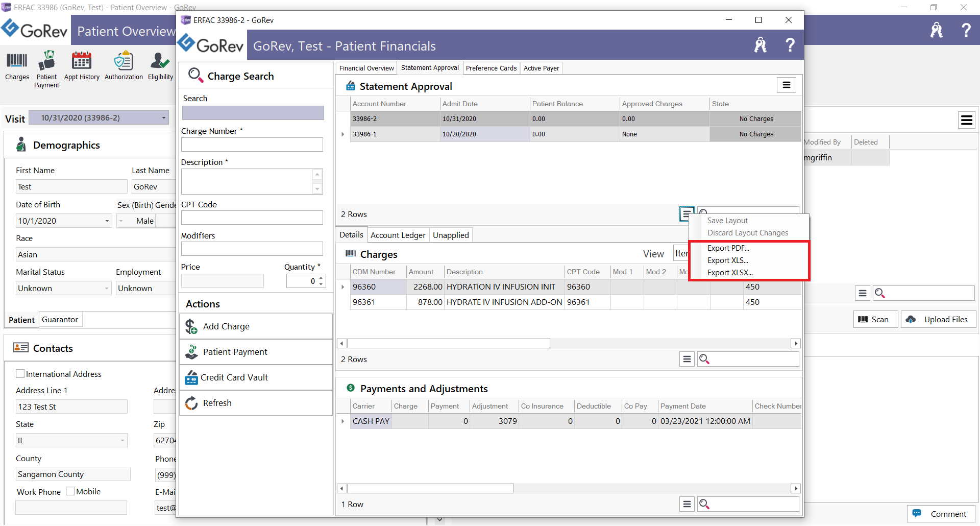Switch to the Preference Cards tab
Image resolution: width=980 pixels, height=526 pixels.
click(x=491, y=68)
